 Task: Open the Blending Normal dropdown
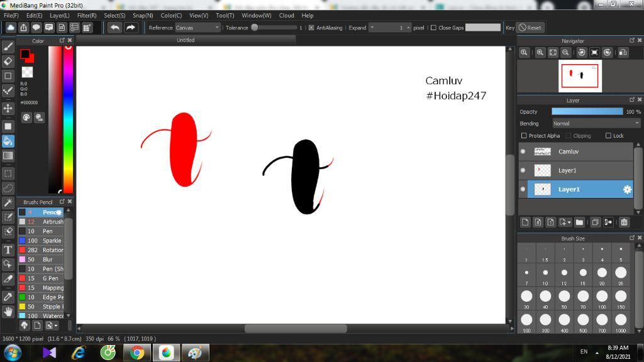(x=596, y=124)
